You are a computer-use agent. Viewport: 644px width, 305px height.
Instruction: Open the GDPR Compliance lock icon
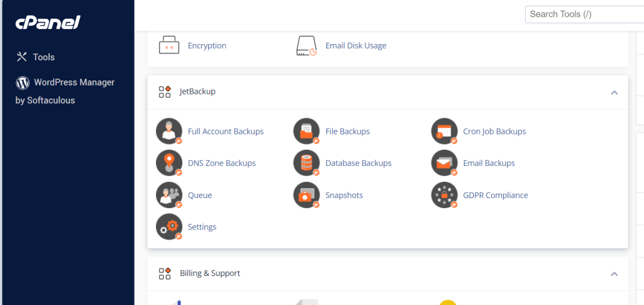[445, 195]
